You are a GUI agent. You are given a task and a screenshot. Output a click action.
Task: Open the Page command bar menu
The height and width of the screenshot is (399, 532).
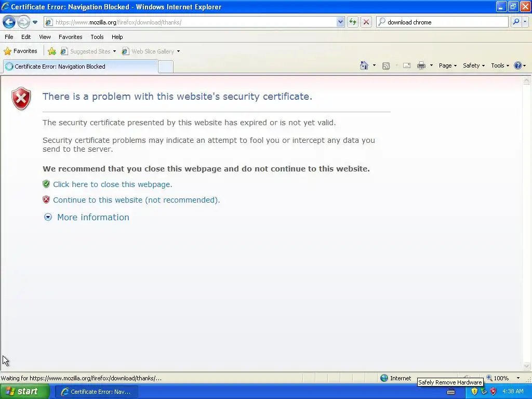tap(447, 66)
